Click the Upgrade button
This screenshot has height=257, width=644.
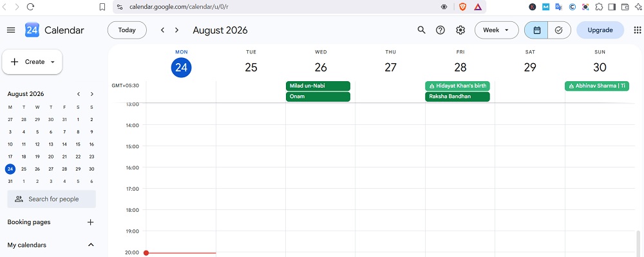[600, 30]
